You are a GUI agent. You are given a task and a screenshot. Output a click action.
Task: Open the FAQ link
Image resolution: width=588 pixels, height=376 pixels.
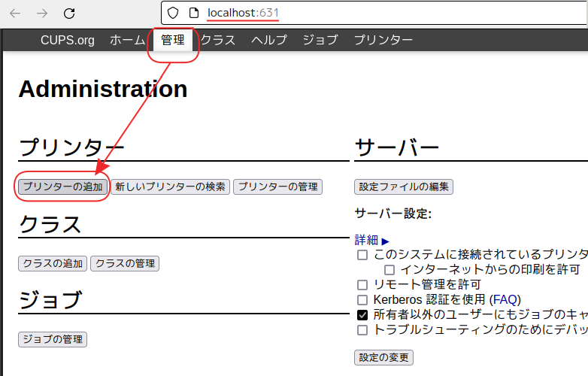[505, 299]
